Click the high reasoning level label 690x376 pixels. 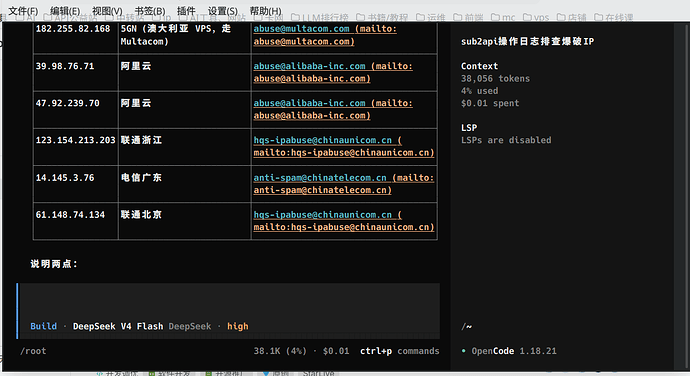(238, 326)
